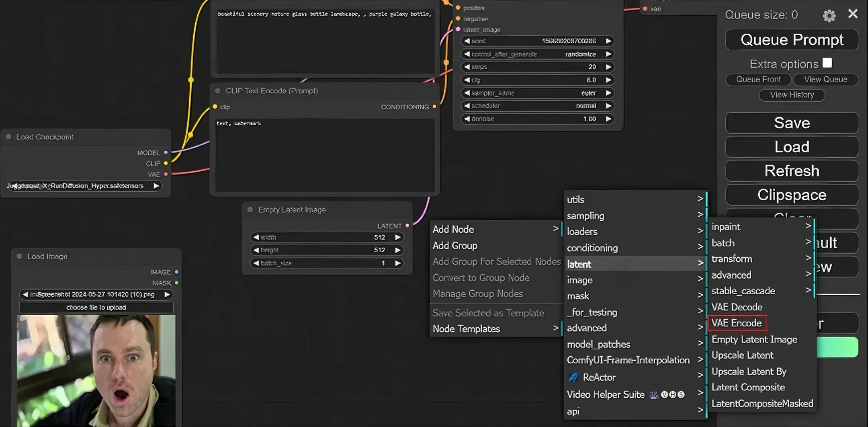Increase cfg with the right arrow
868x427 pixels.
coord(608,80)
